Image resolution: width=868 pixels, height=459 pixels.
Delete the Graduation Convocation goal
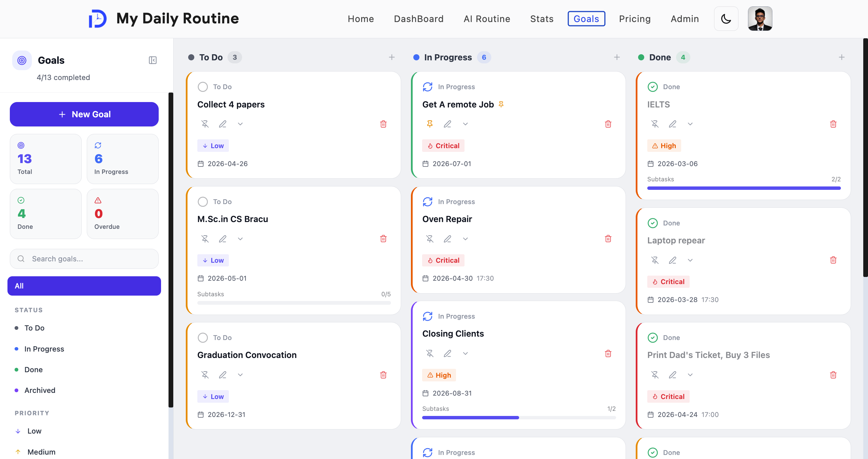(383, 375)
